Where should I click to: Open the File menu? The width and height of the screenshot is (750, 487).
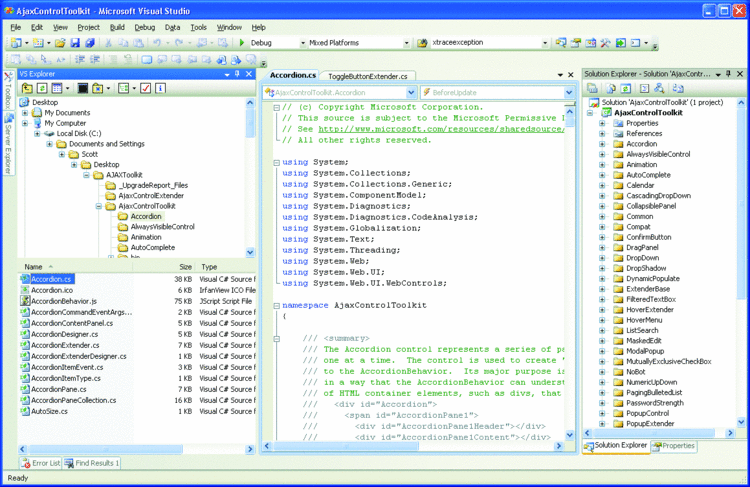(16, 27)
